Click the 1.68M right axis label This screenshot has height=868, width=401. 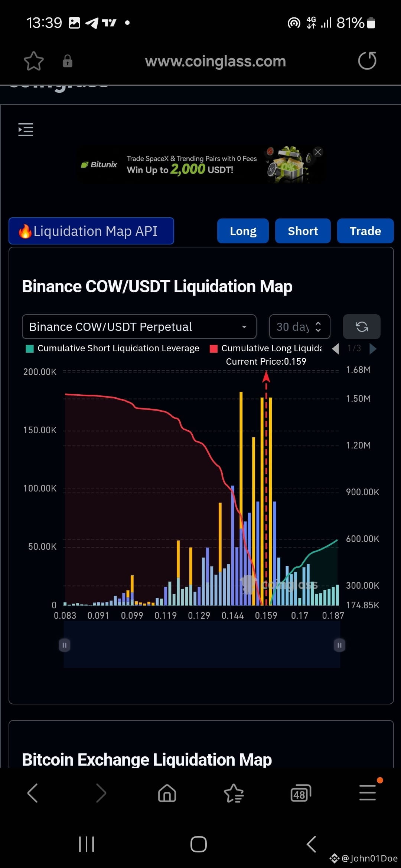(358, 369)
